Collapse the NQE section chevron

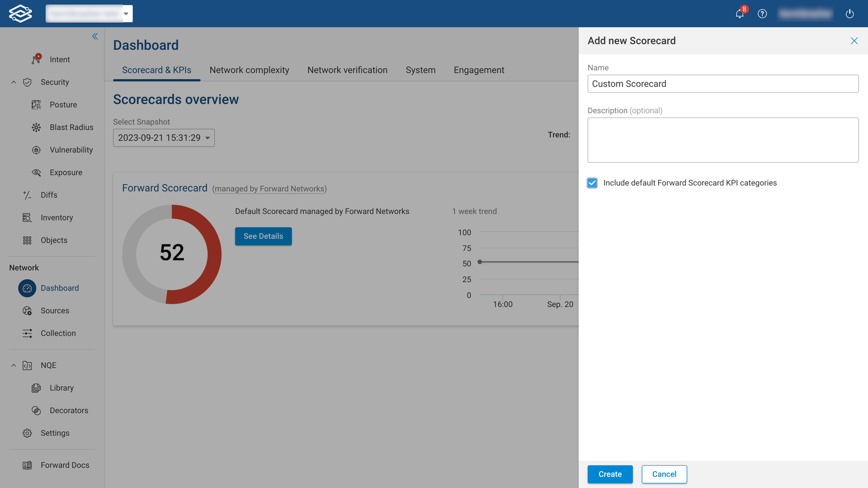(14, 366)
